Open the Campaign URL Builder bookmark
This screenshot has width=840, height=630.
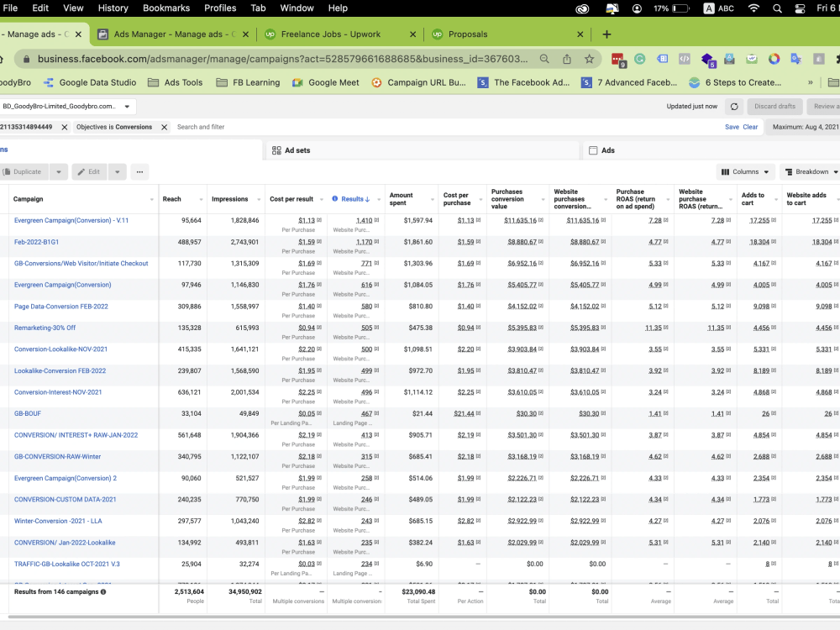(x=418, y=82)
